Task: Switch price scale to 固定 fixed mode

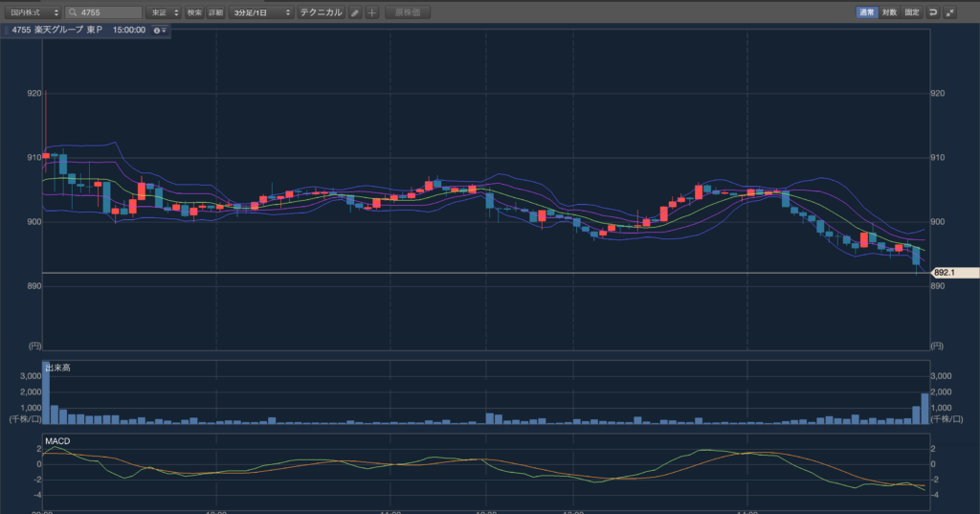Action: point(912,12)
